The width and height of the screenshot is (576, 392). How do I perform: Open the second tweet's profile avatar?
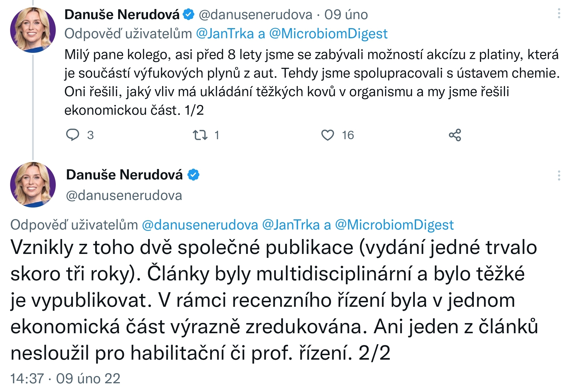[x=33, y=185]
